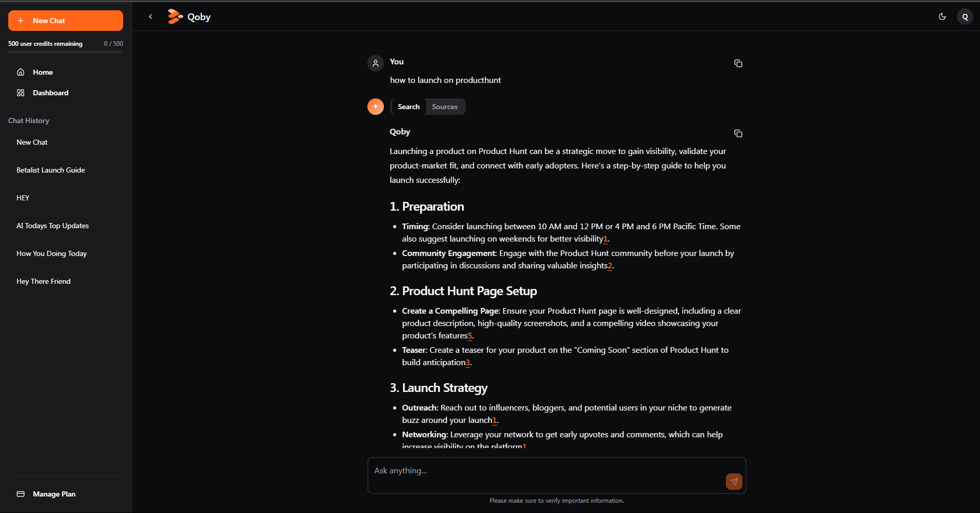The width and height of the screenshot is (980, 513).
Task: Click the send message arrow icon
Action: pyautogui.click(x=734, y=481)
